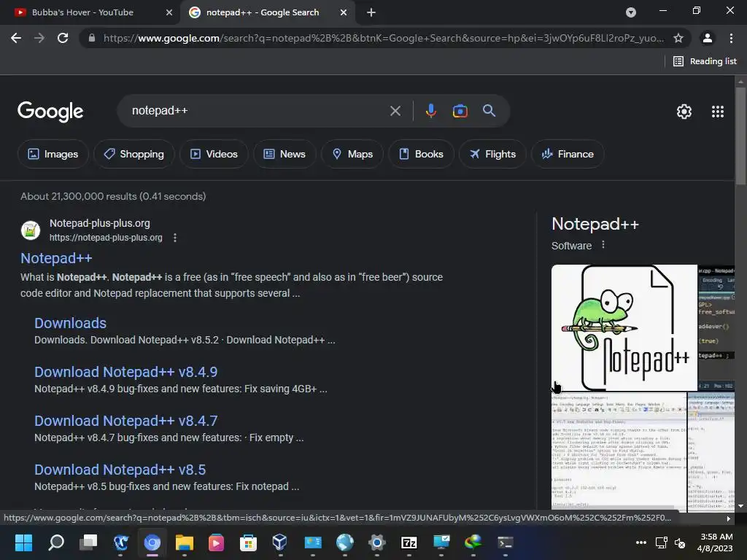Show hidden system tray icons

pos(641,542)
